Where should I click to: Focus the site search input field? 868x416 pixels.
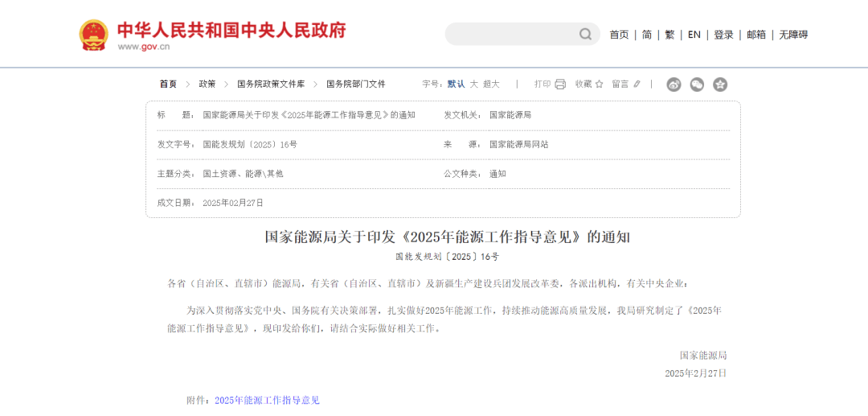pos(512,35)
